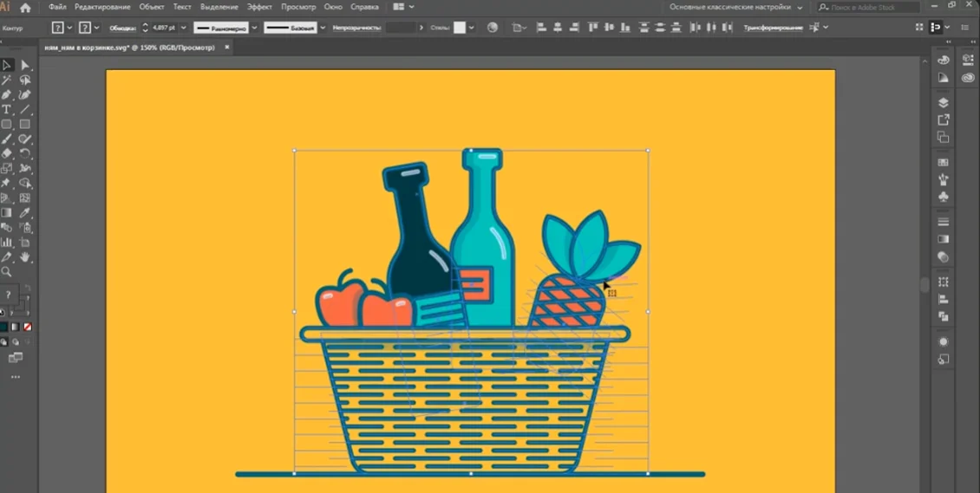Switch to Gradient fill mode box
980x493 pixels.
[x=16, y=327]
